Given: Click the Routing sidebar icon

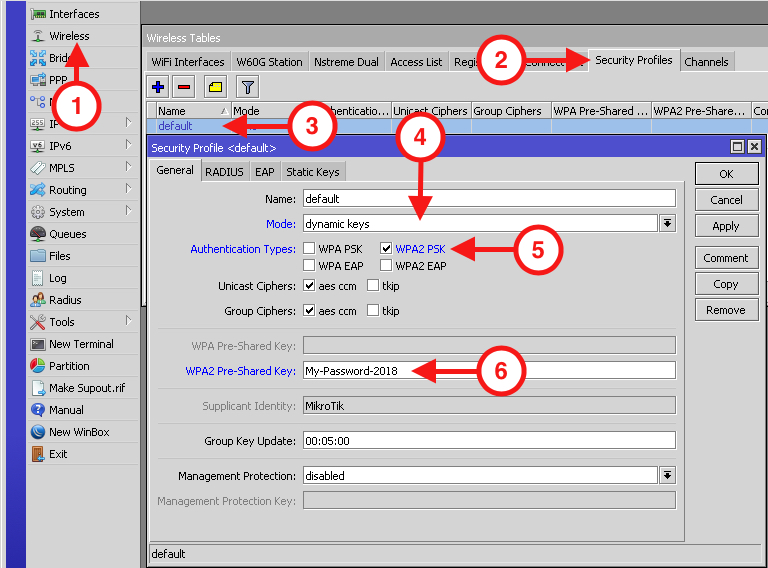Looking at the screenshot, I should point(38,190).
